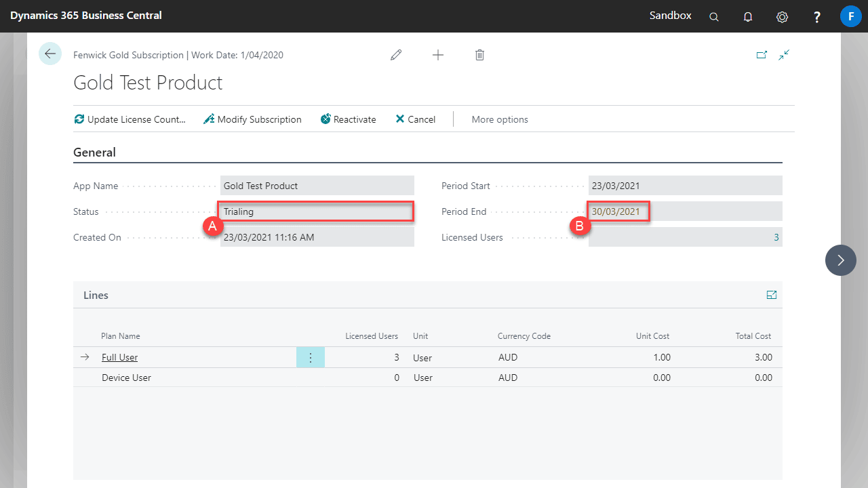Select the Device User row

(x=427, y=378)
